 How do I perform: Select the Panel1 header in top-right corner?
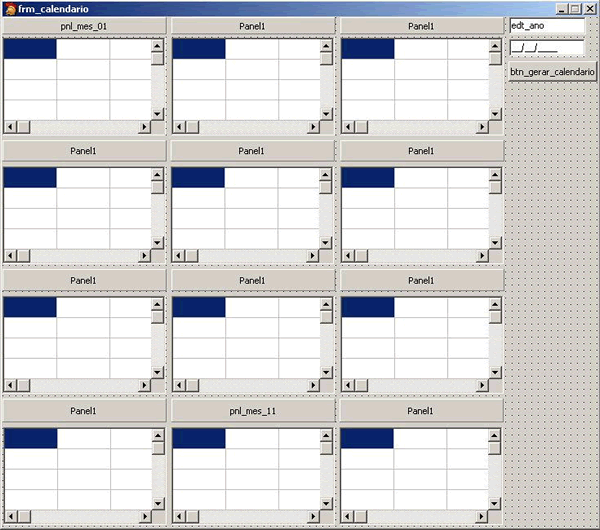tap(421, 26)
